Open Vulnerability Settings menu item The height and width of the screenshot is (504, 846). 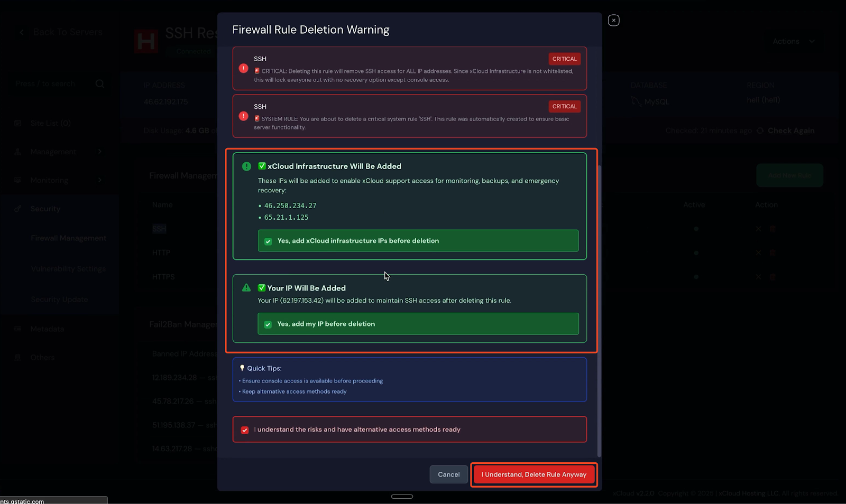[x=68, y=269]
